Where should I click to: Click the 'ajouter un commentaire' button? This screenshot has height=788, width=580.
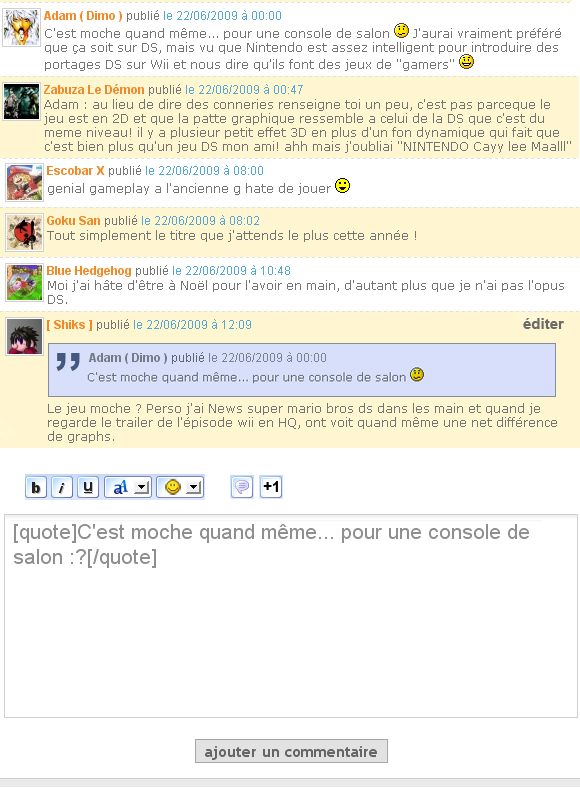click(291, 751)
